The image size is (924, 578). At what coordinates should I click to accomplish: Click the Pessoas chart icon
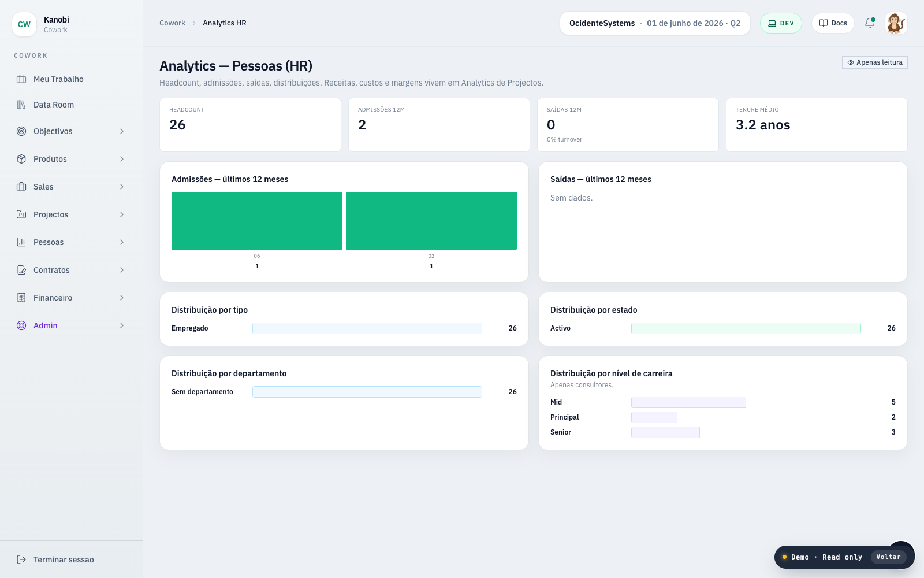[21, 242]
